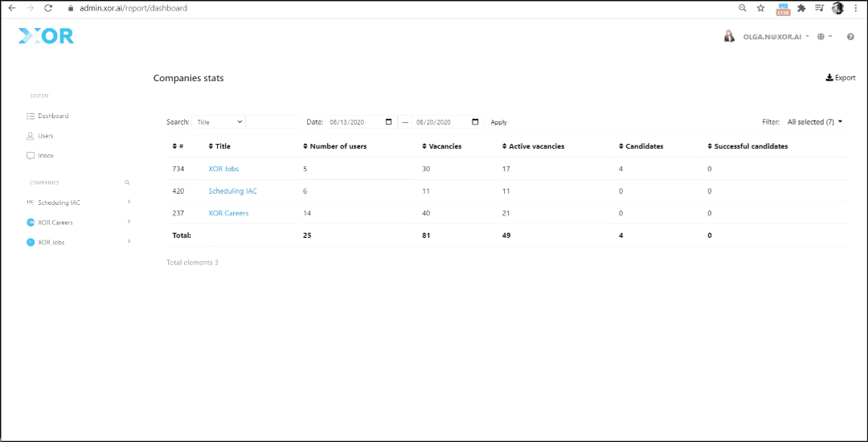Screen dimensions: 868x442
Task: Open the extensions puzzle icon
Action: (801, 8)
